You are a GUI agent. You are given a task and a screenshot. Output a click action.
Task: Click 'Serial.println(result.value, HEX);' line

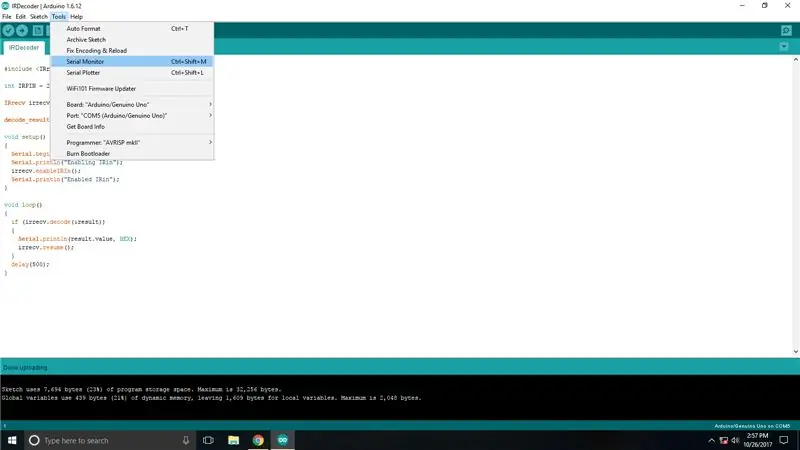pyautogui.click(x=78, y=239)
